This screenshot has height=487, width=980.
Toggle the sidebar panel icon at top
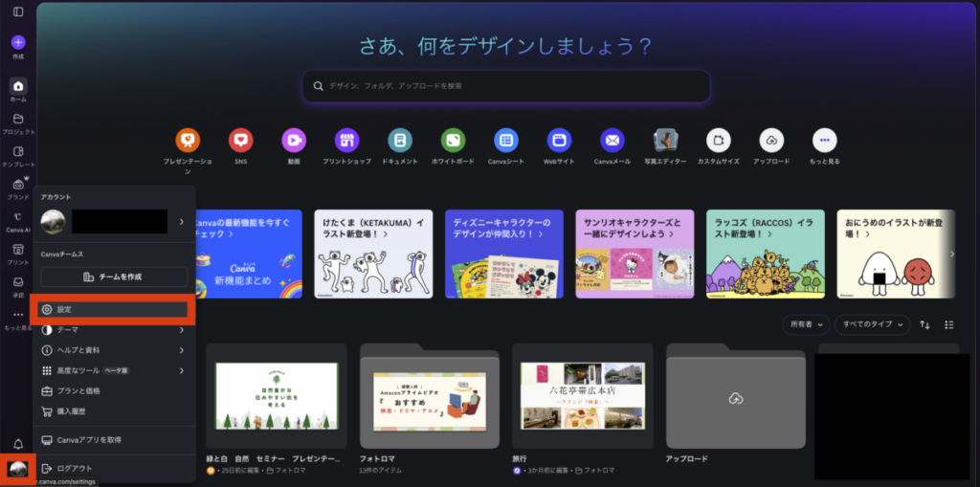tap(18, 11)
